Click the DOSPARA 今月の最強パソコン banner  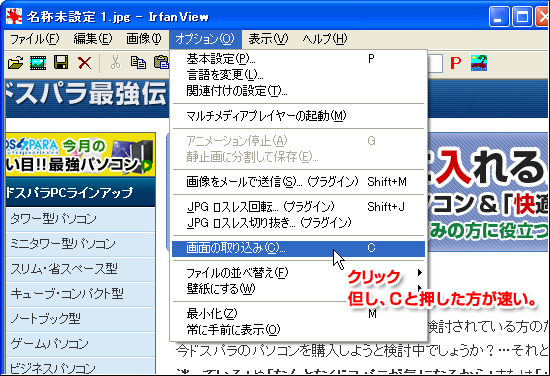pos(81,155)
